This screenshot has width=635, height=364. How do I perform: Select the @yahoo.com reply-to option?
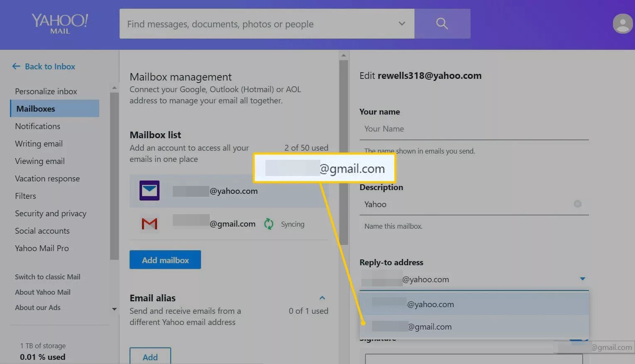[x=474, y=304]
